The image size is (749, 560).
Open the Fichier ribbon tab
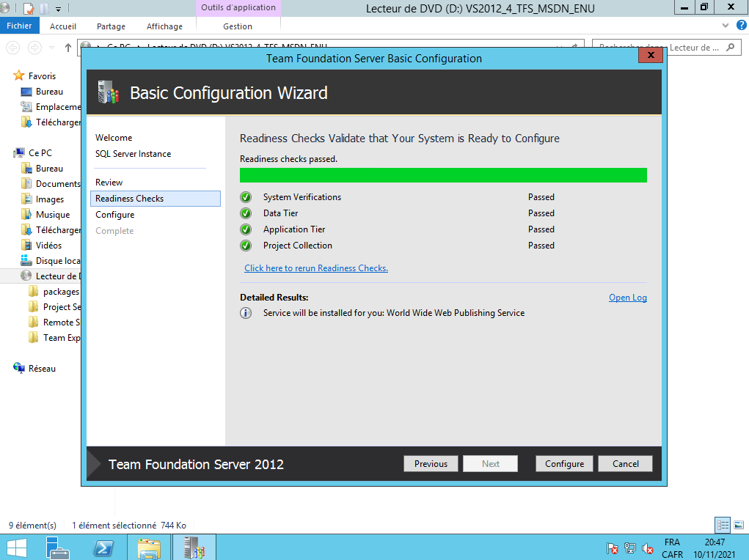(19, 26)
